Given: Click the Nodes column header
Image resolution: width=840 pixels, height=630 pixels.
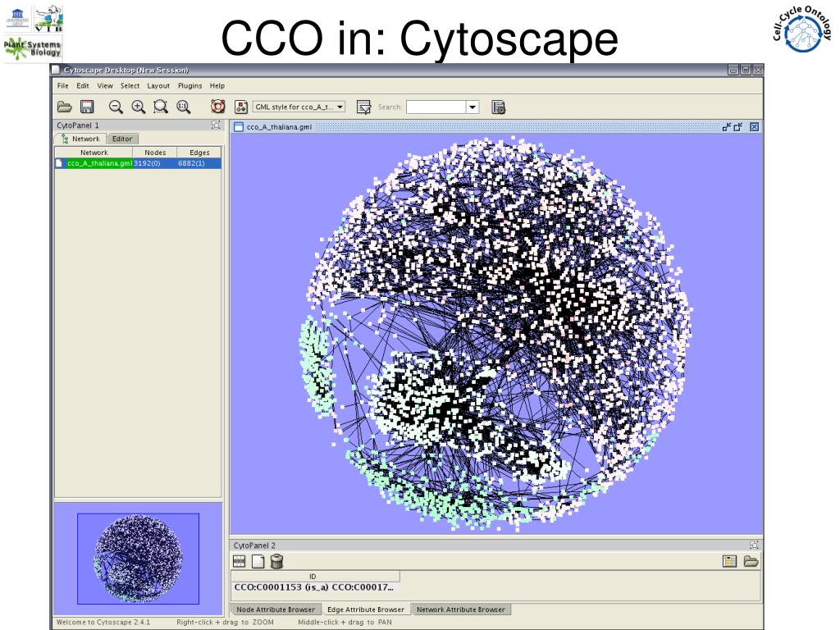Looking at the screenshot, I should [155, 153].
